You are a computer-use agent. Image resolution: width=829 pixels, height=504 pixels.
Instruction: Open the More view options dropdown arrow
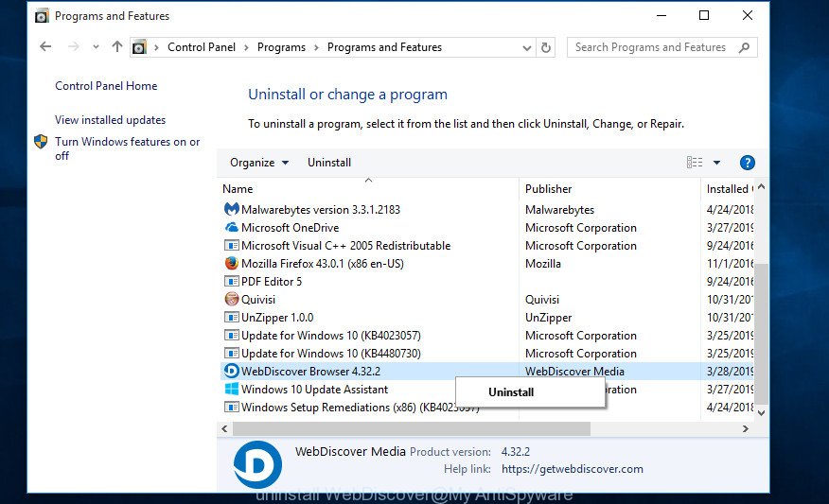(716, 163)
